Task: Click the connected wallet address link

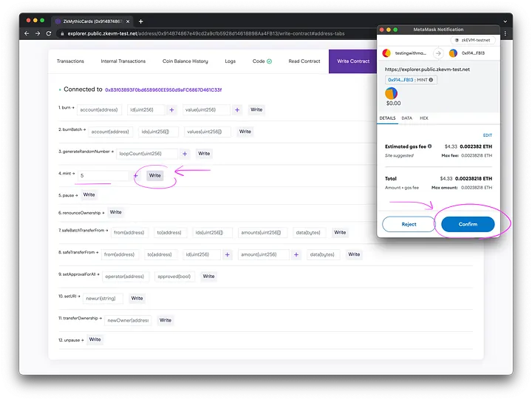Action: tap(163, 89)
